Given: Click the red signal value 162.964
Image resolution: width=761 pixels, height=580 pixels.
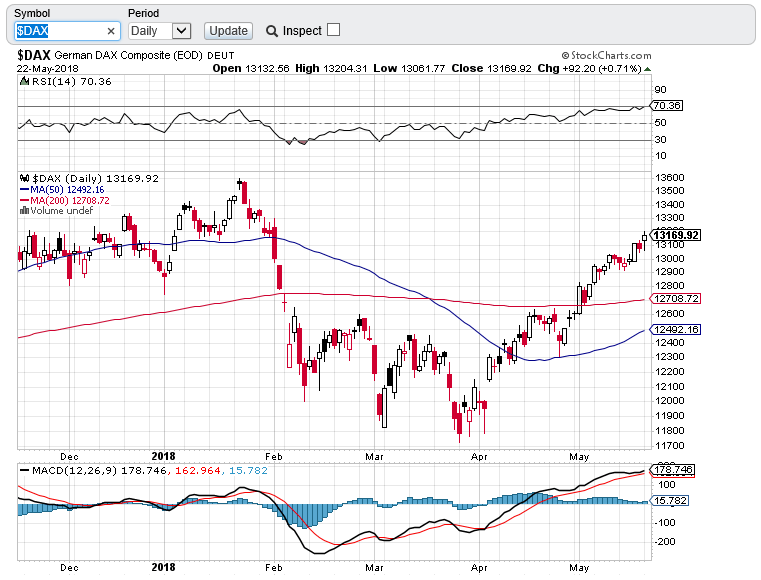Looking at the screenshot, I should [198, 470].
